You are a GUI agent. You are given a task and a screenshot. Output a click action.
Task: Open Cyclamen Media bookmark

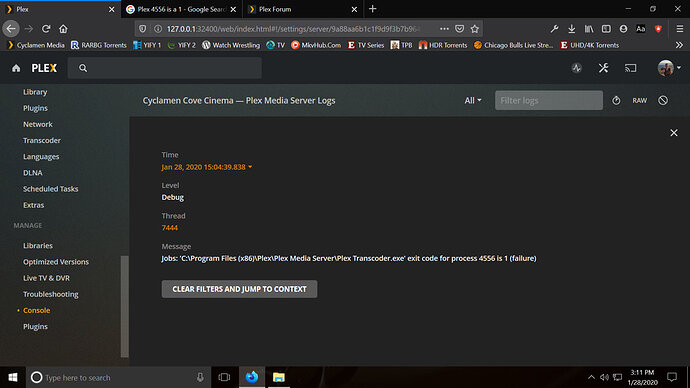click(36, 45)
